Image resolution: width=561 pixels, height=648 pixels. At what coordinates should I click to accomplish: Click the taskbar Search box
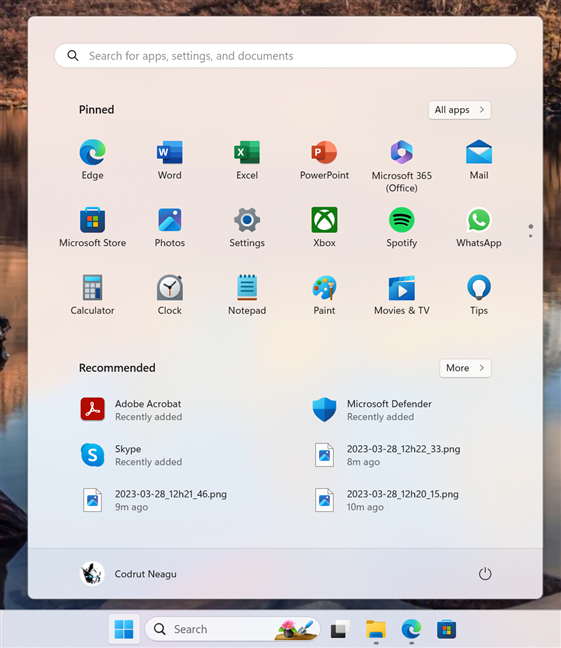(233, 629)
